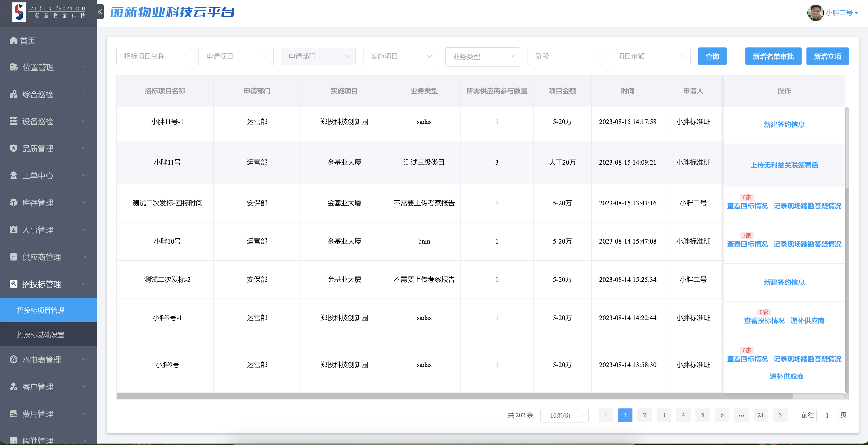
Task: Click the 综合巡检 sidebar icon
Action: point(14,94)
